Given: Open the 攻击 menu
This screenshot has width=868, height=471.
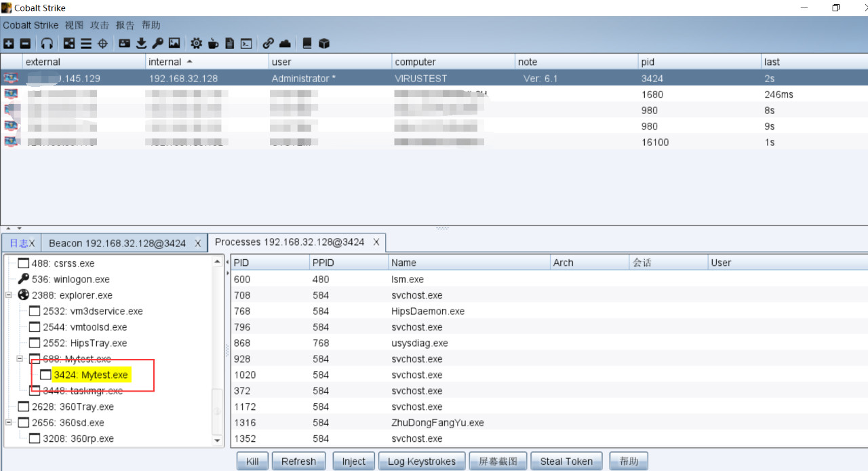Looking at the screenshot, I should point(100,25).
